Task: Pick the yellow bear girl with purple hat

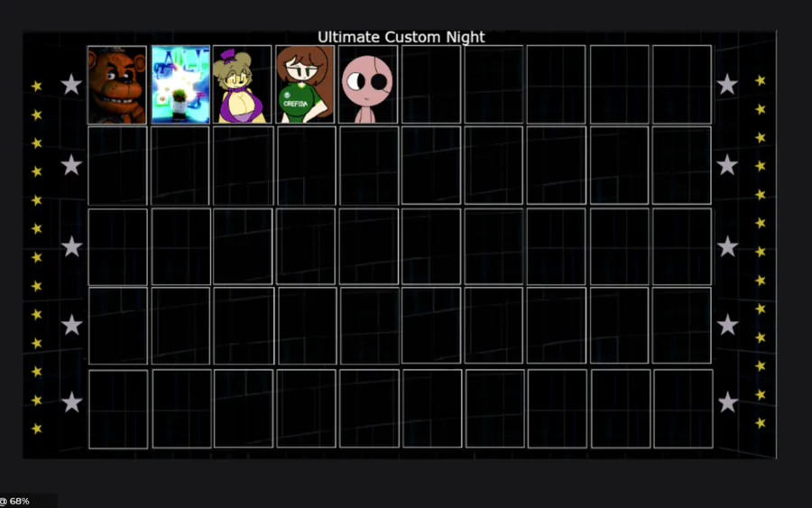Action: (x=243, y=85)
